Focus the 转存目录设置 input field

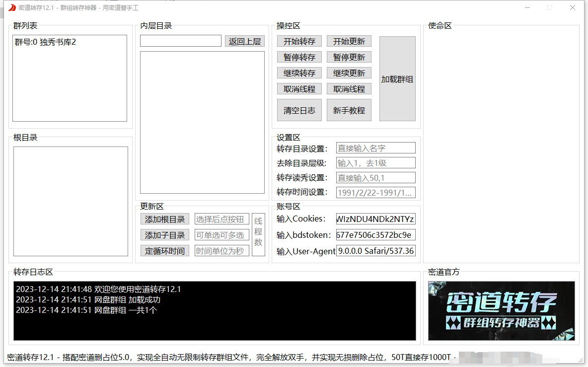376,148
